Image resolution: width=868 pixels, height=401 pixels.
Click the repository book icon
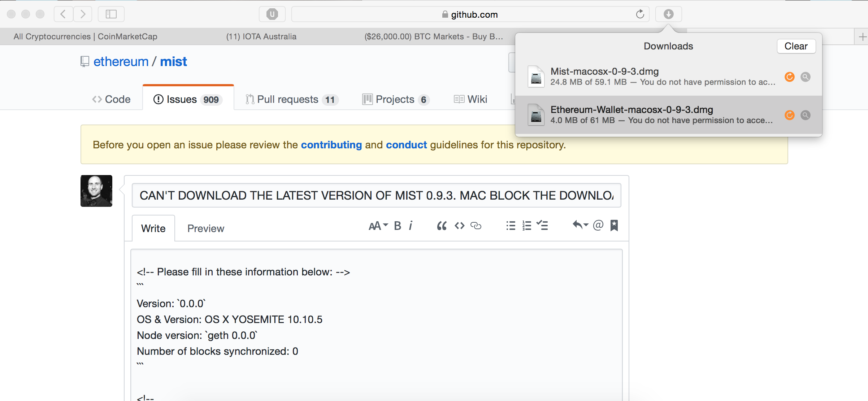(84, 61)
